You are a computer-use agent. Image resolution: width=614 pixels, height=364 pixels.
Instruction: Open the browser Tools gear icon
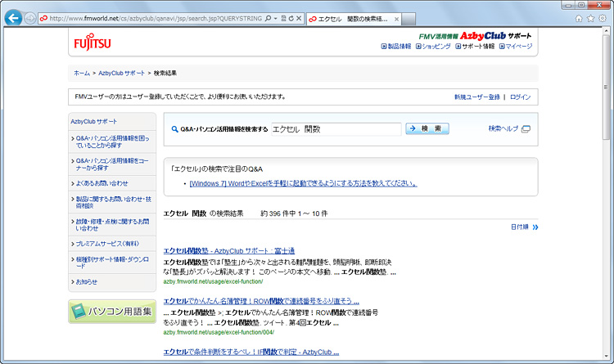[603, 18]
